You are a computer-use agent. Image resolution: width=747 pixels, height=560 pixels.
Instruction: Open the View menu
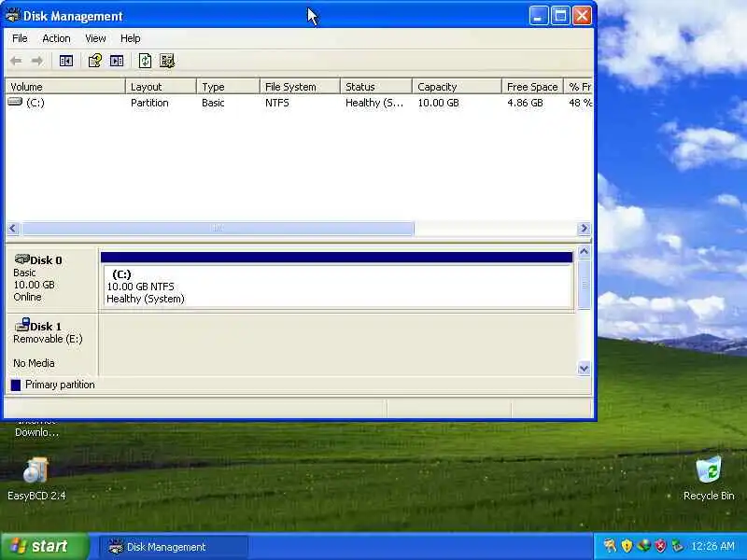click(95, 38)
